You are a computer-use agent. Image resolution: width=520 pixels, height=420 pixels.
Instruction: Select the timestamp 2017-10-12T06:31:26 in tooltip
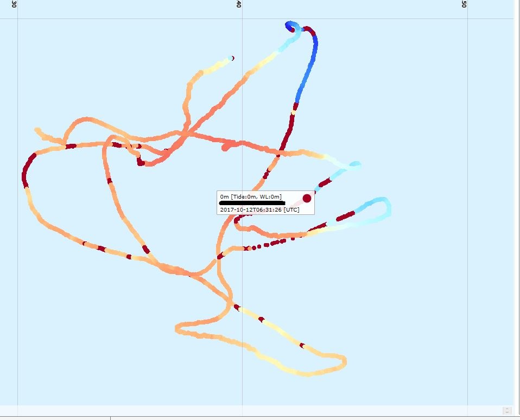pyautogui.click(x=251, y=209)
